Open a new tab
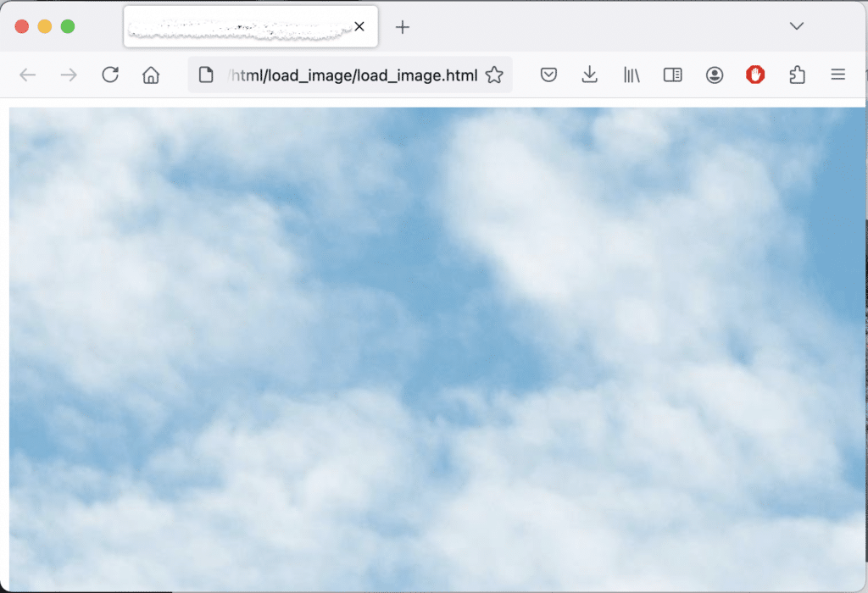Image resolution: width=868 pixels, height=593 pixels. pos(402,26)
